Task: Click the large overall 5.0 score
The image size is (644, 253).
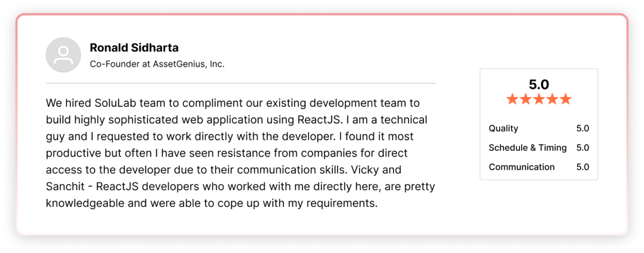Action: (539, 84)
